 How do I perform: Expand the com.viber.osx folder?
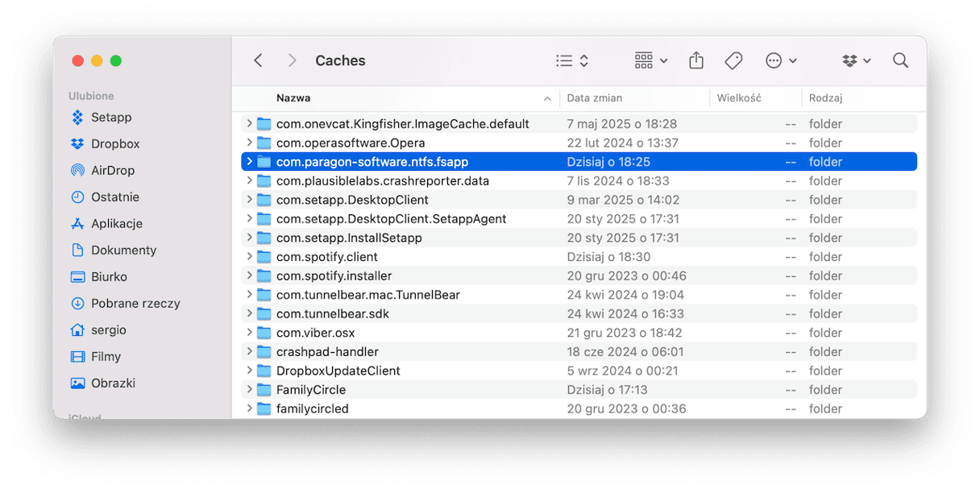250,333
